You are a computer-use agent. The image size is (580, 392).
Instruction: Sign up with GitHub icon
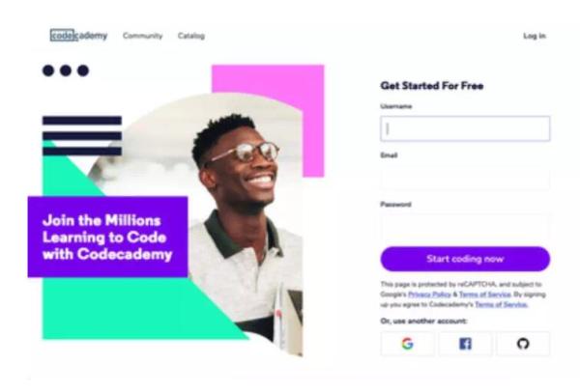point(523,344)
